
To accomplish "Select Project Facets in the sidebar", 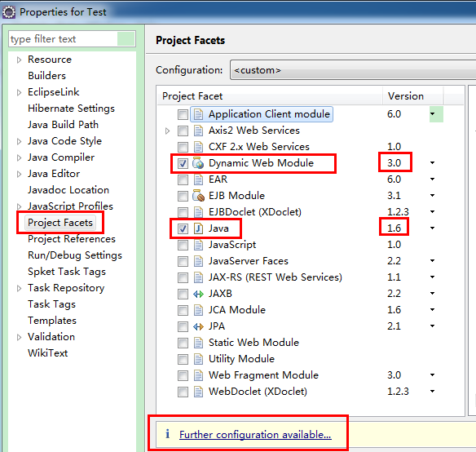I will click(60, 223).
